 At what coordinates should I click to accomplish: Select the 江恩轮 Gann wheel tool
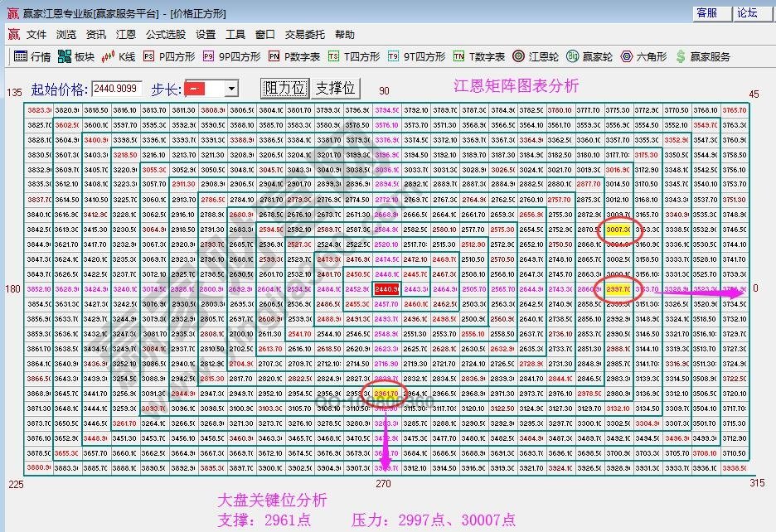click(x=531, y=57)
